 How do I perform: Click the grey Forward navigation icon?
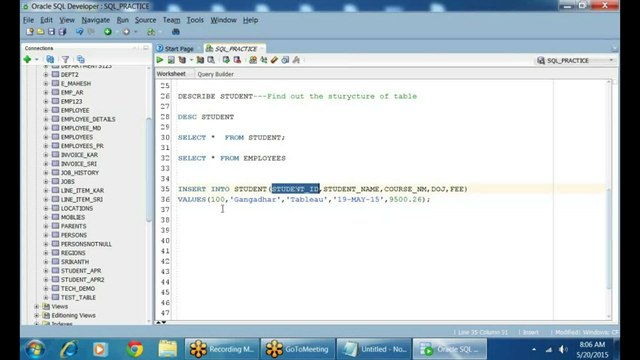click(126, 31)
